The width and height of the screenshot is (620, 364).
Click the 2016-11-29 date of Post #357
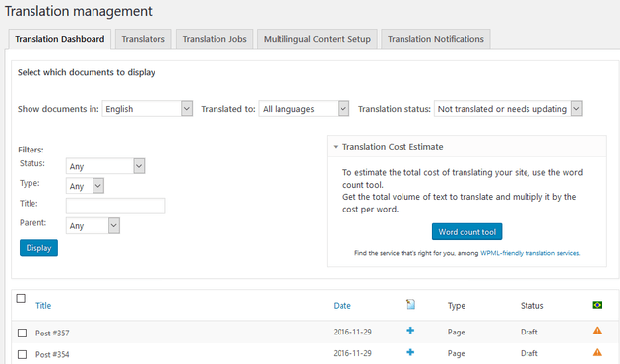[x=352, y=332]
